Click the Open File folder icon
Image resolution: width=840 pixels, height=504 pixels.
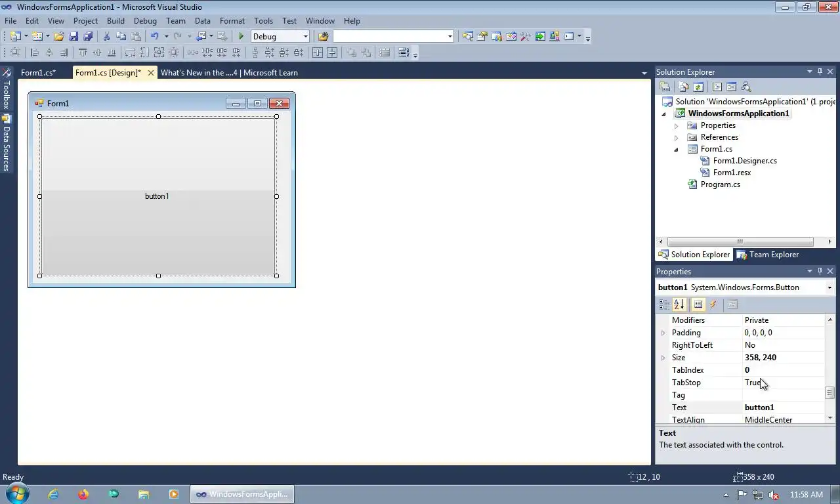click(x=59, y=37)
